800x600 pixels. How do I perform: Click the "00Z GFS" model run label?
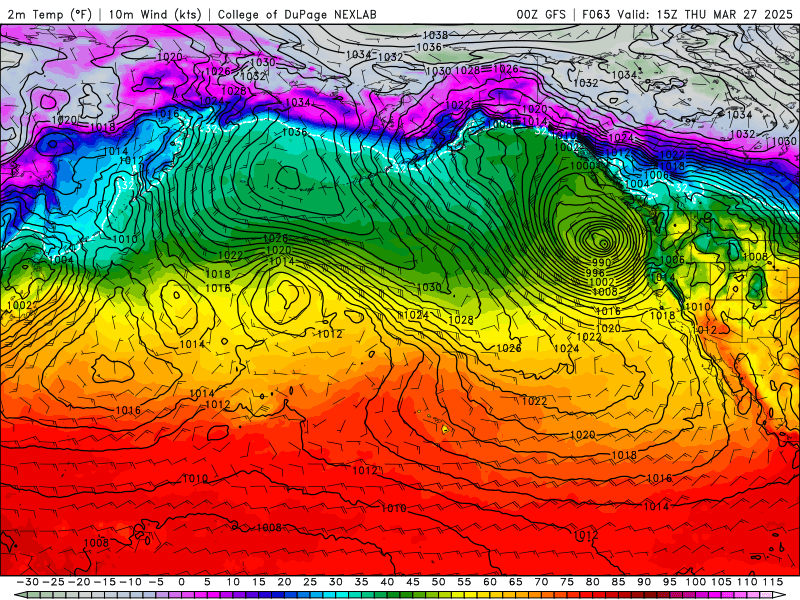[x=541, y=14]
